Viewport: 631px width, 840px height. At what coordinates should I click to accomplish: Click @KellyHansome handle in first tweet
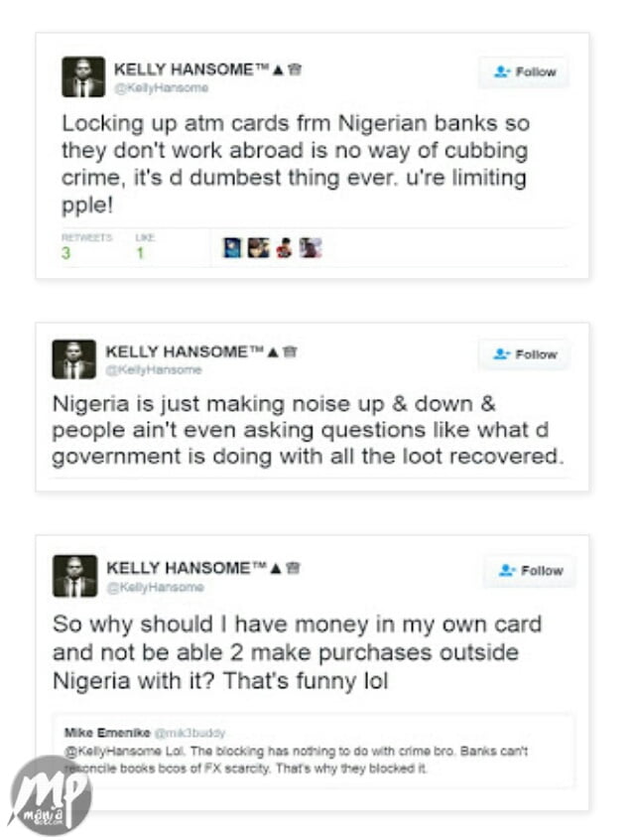click(148, 88)
